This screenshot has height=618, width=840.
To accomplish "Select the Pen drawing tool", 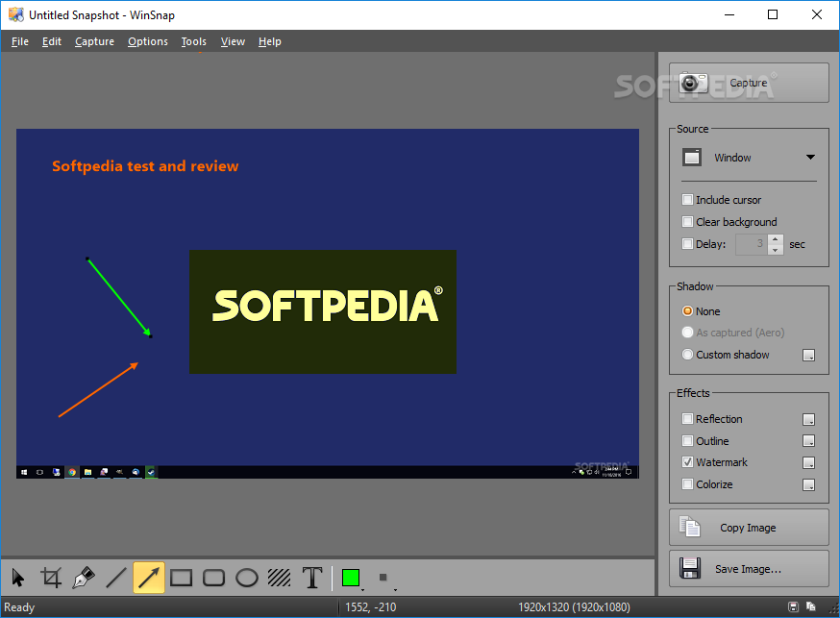I will point(84,578).
